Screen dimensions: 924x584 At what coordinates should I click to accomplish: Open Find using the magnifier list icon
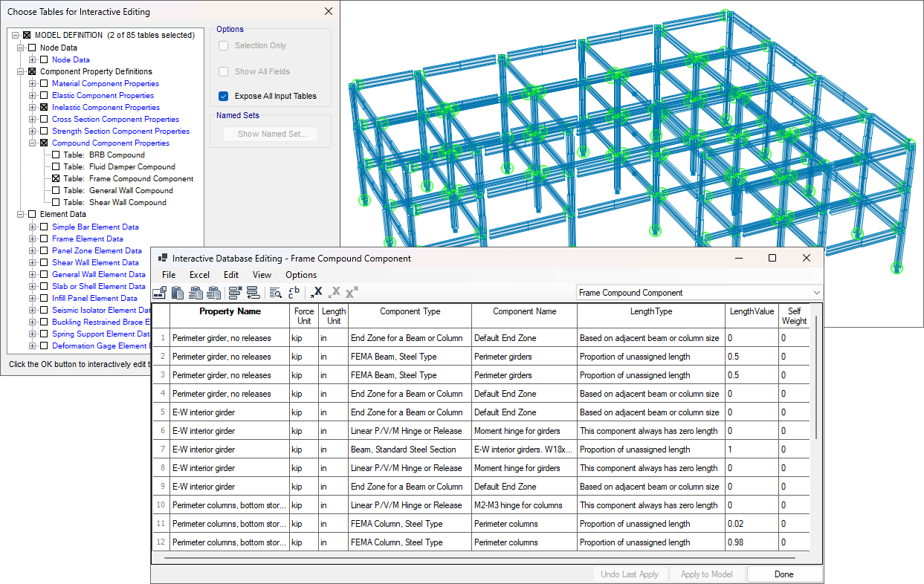275,293
